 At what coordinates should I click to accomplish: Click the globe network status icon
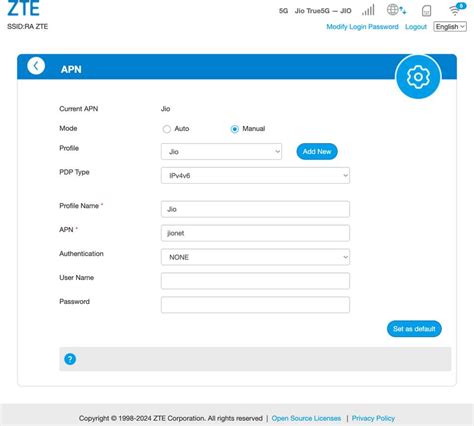coord(396,10)
